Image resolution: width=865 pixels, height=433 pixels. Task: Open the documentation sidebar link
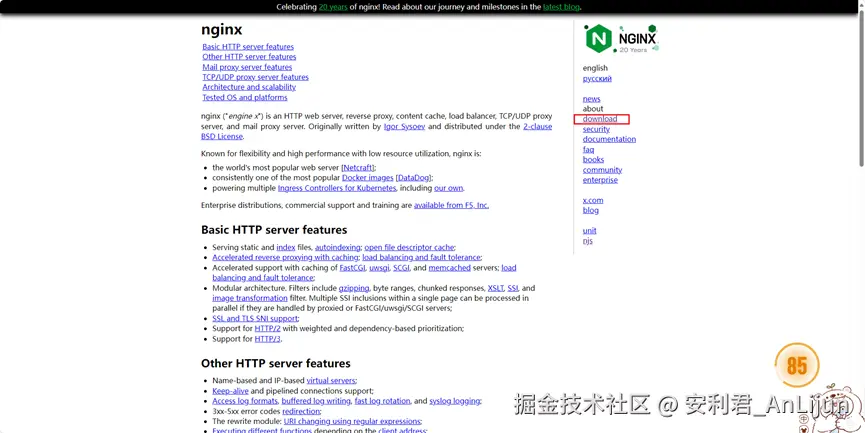click(x=609, y=139)
